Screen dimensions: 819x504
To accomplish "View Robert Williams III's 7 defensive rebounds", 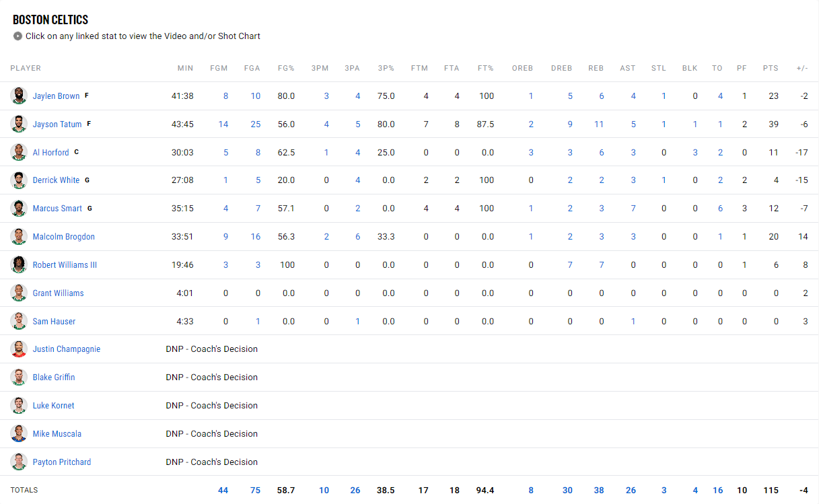I will [x=570, y=265].
